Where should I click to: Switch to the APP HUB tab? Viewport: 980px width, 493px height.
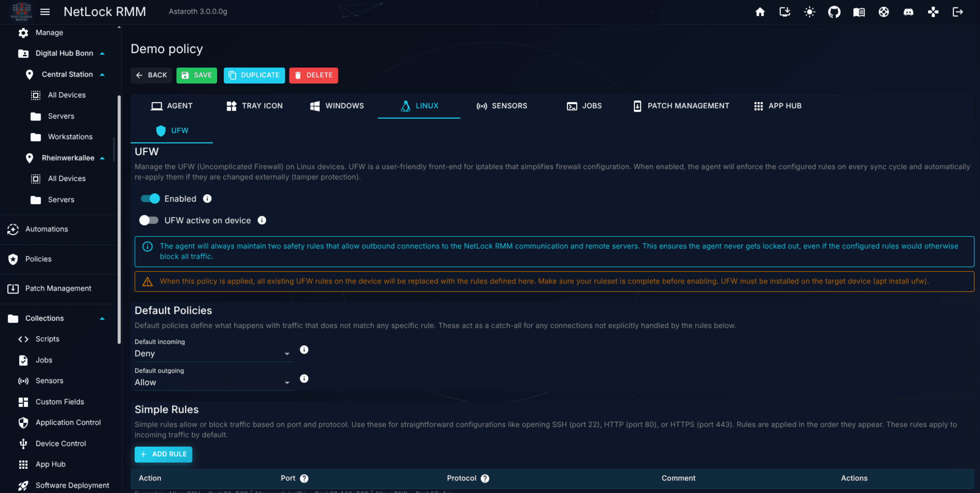778,106
